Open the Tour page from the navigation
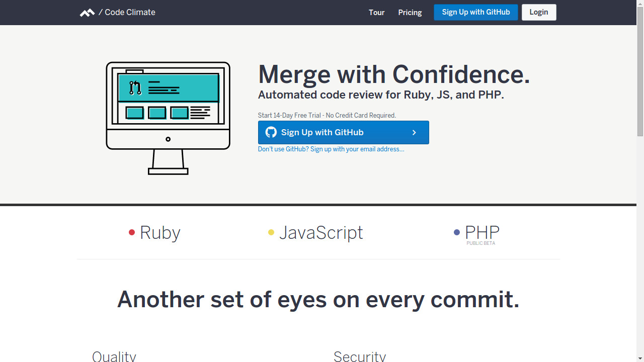Viewport: 644px width, 362px height. tap(376, 13)
